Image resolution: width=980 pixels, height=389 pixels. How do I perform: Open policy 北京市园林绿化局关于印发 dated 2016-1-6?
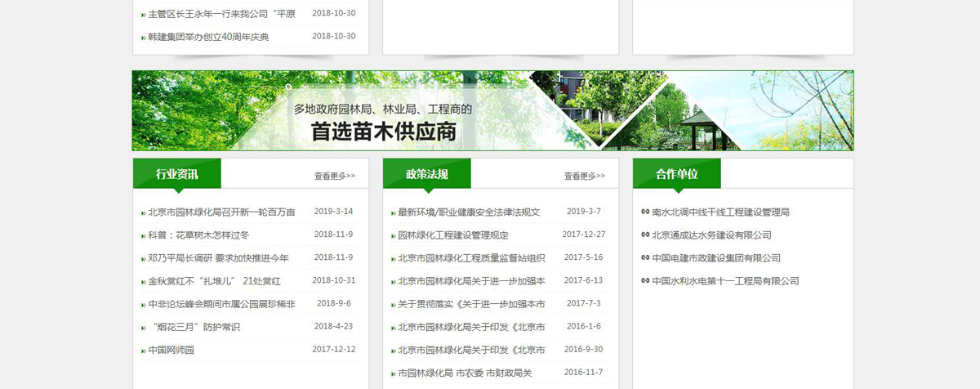click(471, 327)
